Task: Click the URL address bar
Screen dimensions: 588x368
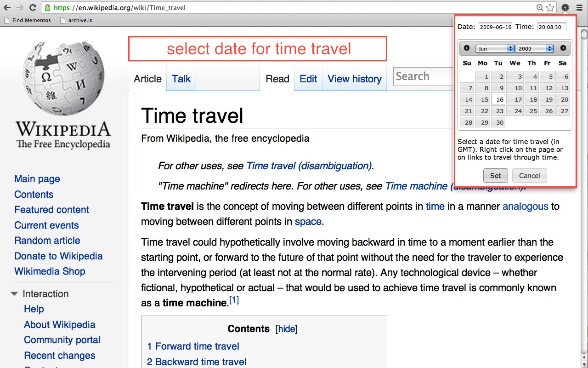Action: (x=294, y=7)
